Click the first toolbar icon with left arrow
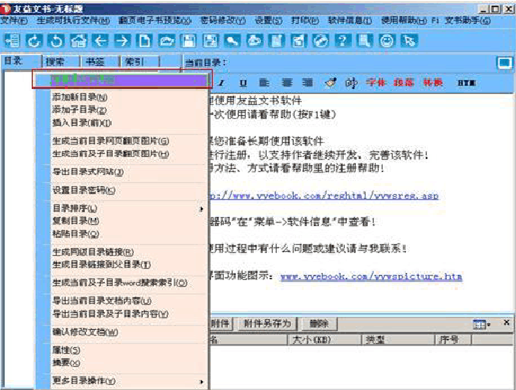Viewport: 516px width, 390px height. point(12,41)
